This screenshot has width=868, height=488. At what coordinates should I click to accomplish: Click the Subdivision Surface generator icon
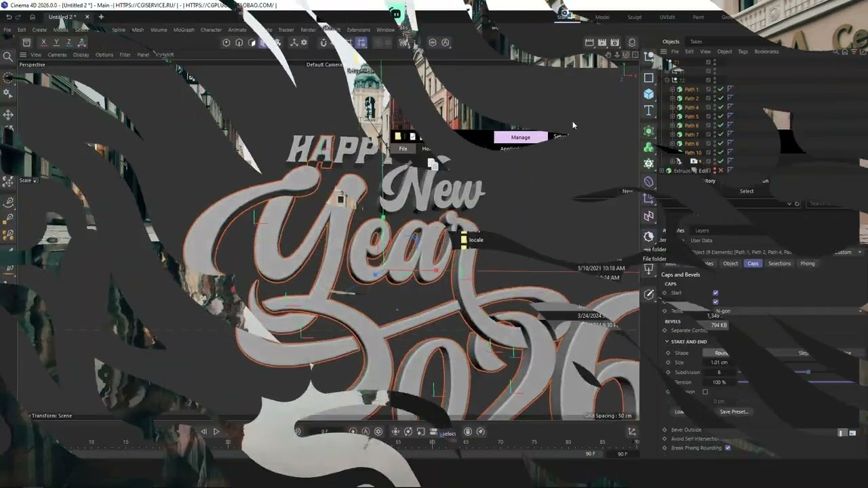[x=649, y=130]
